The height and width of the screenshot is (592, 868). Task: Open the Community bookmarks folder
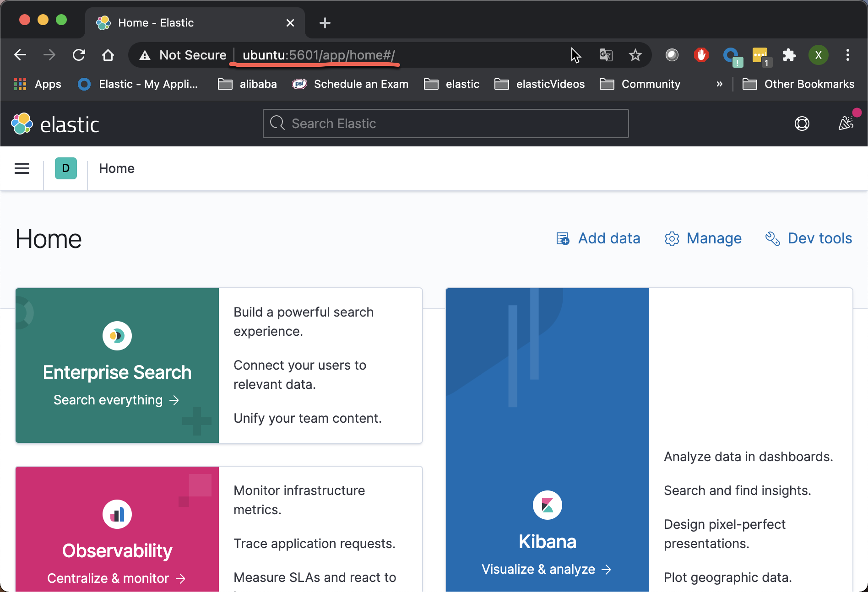tap(640, 84)
